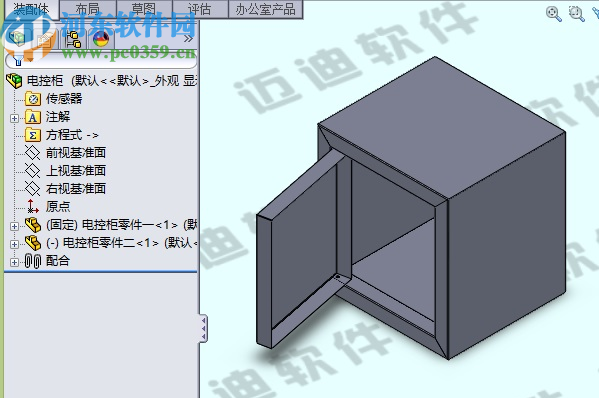Image resolution: width=601 pixels, height=398 pixels.
Task: Click the 方程式 sigma folder icon
Action: 33,135
